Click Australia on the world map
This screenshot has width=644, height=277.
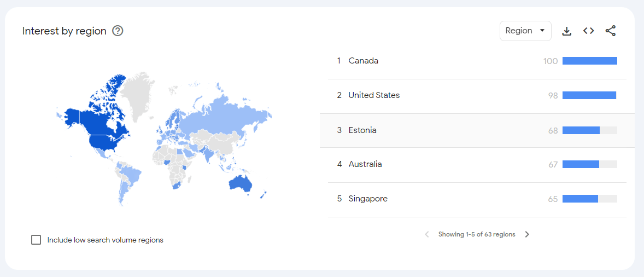(x=241, y=184)
